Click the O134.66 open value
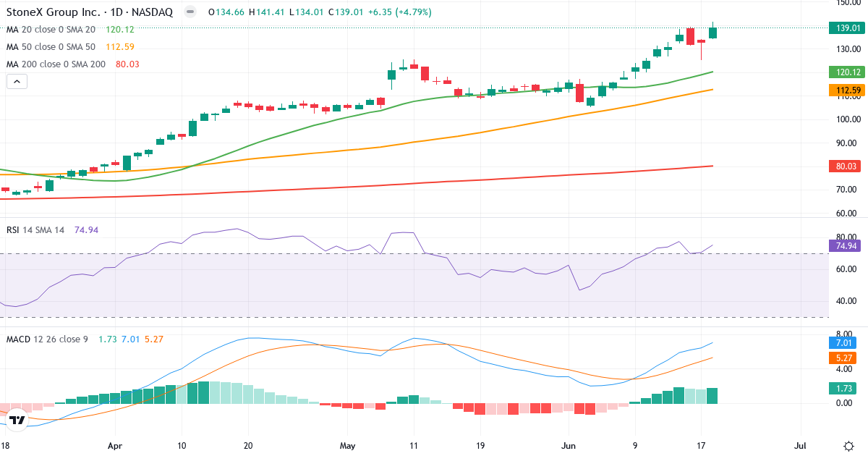The width and height of the screenshot is (868, 456). click(226, 12)
